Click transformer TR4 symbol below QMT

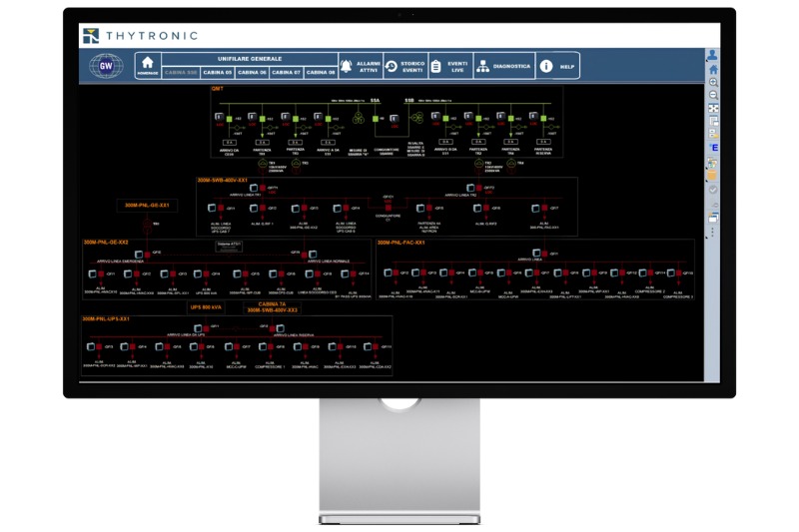511,165
